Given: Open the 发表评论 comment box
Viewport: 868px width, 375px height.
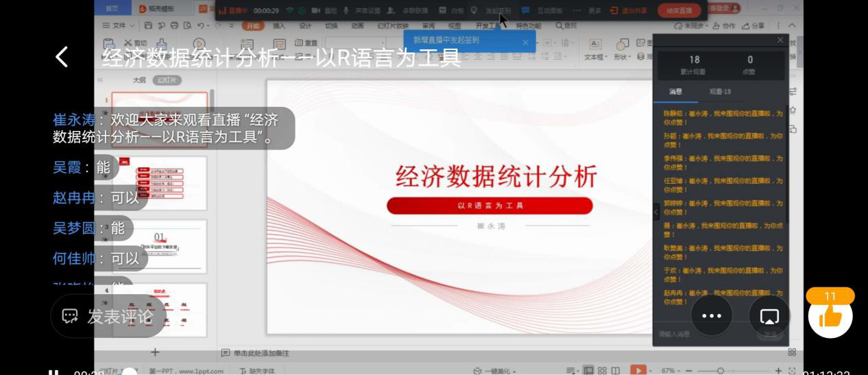Looking at the screenshot, I should point(108,316).
